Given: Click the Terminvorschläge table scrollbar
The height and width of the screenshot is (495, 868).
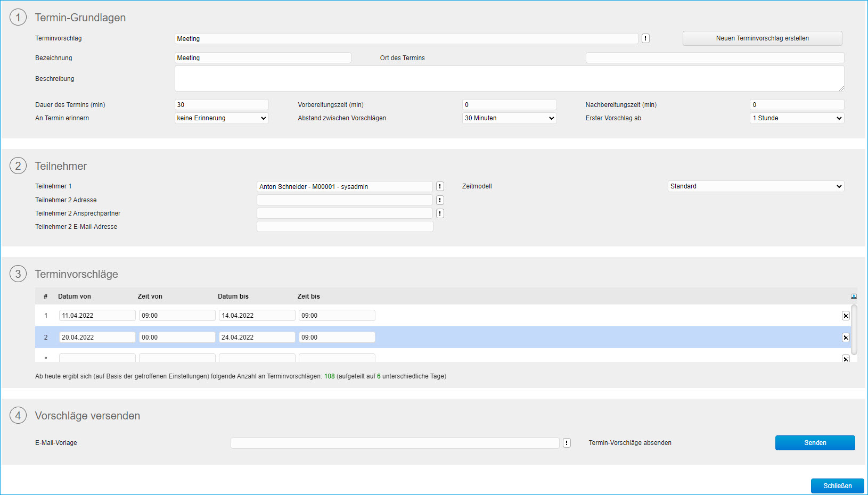Looking at the screenshot, I should pos(854,330).
